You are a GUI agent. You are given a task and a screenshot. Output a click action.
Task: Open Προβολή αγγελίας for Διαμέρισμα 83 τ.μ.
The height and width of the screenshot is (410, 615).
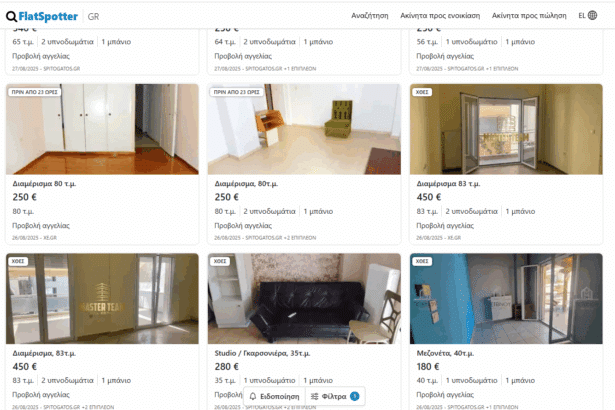tap(445, 226)
